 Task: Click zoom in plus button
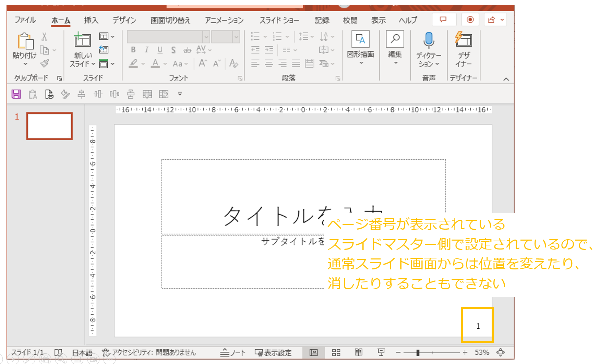pos(465,352)
